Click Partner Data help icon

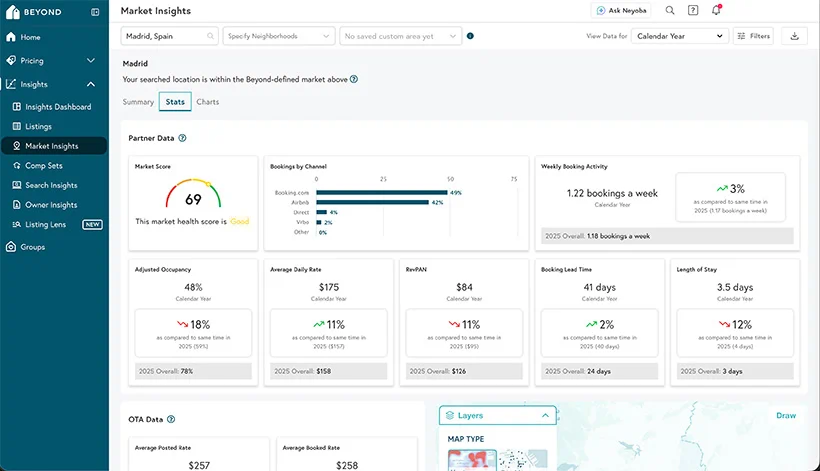click(x=182, y=138)
